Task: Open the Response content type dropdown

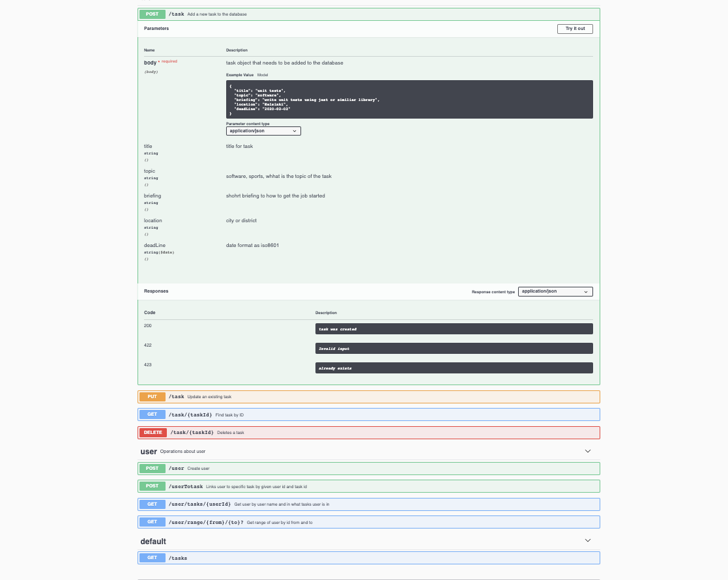Action: point(555,291)
